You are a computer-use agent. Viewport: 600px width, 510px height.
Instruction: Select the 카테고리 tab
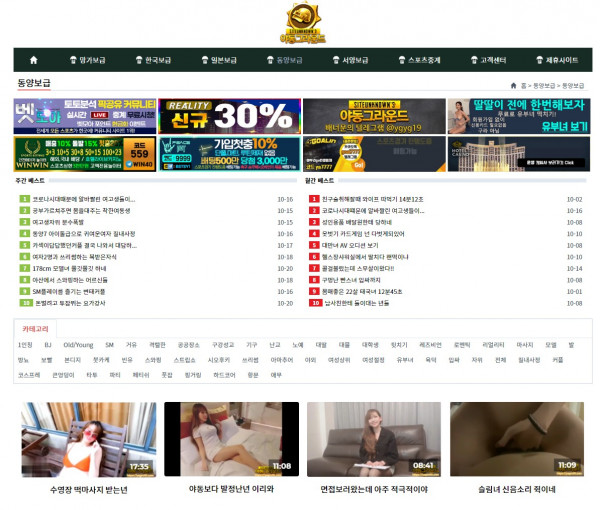pos(35,327)
